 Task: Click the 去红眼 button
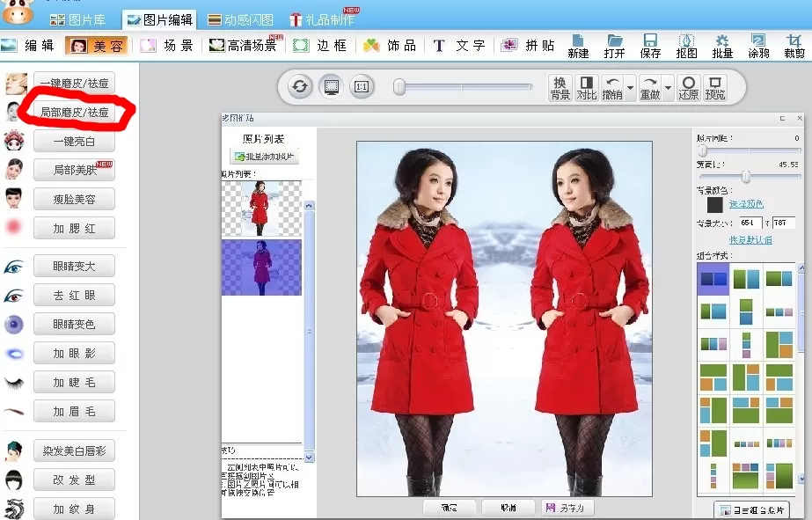(75, 296)
